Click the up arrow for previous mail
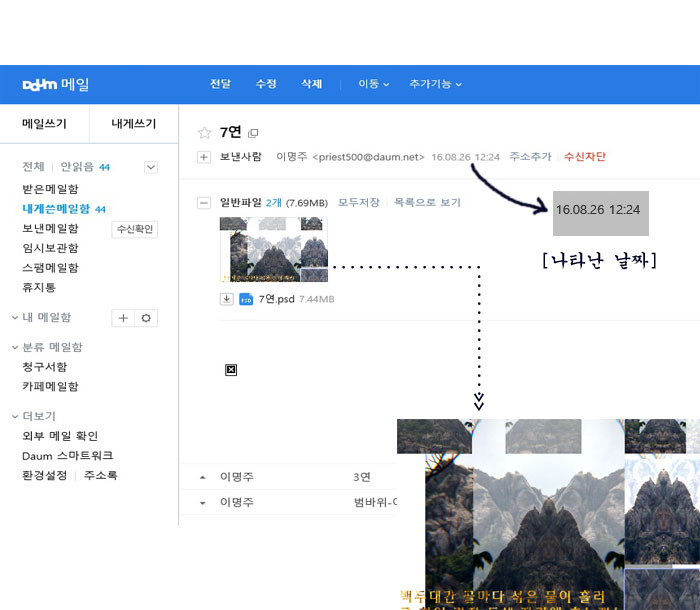The image size is (700, 610). point(203,477)
